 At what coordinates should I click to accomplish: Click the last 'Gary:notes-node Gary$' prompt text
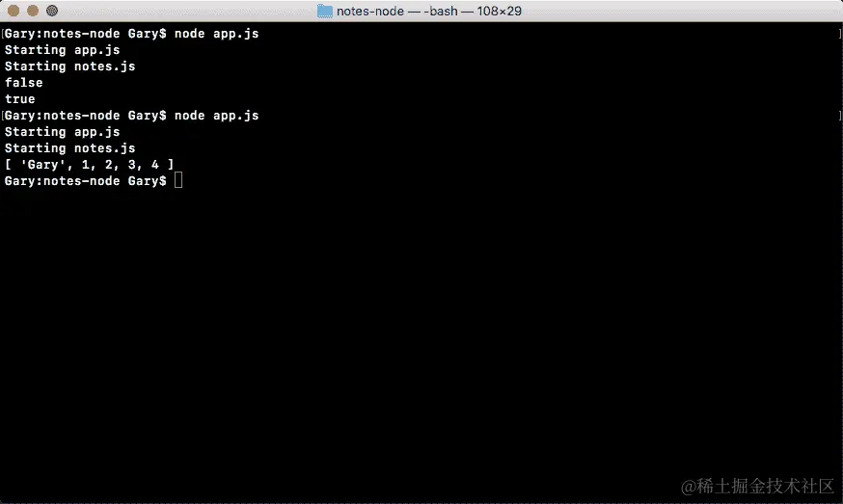pos(86,181)
